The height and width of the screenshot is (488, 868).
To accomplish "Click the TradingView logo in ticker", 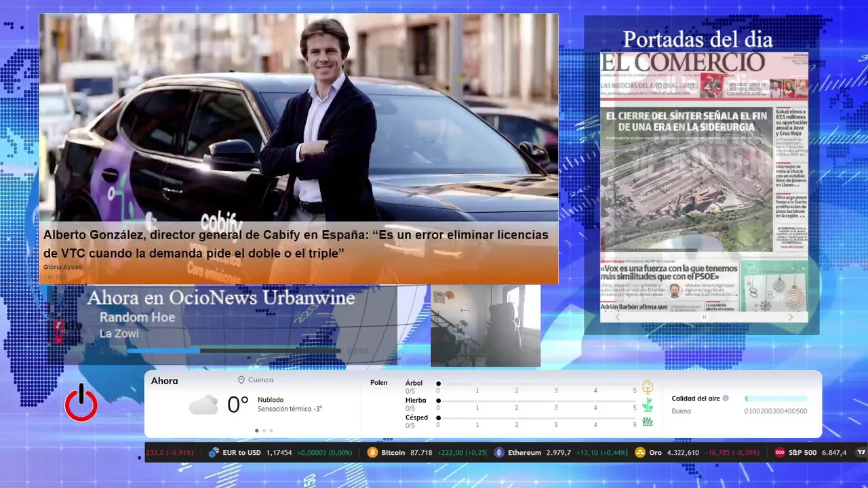I will pyautogui.click(x=861, y=453).
